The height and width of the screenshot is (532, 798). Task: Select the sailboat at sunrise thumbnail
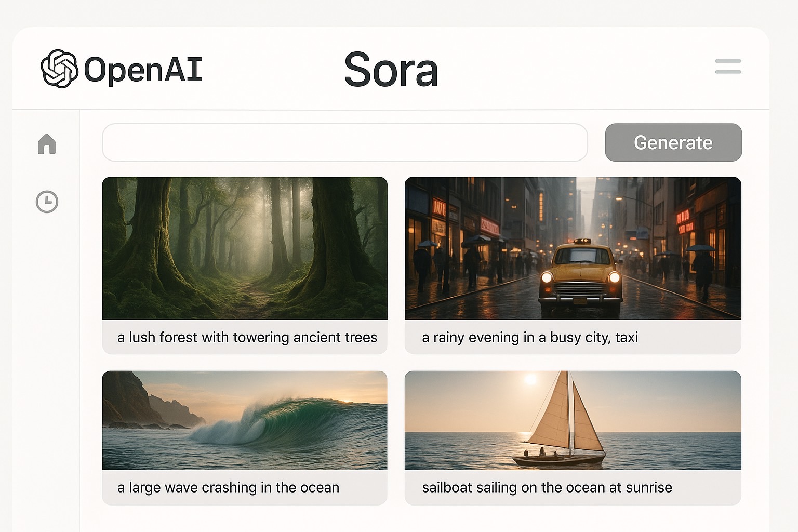pos(573,420)
